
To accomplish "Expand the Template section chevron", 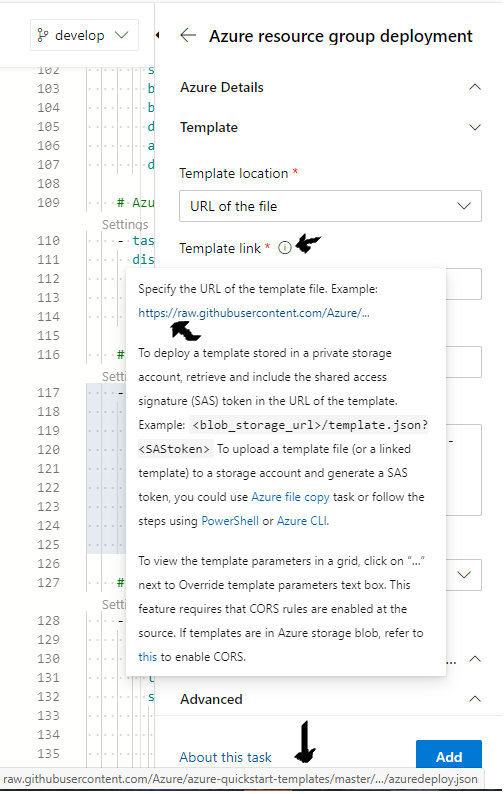I will pos(475,127).
